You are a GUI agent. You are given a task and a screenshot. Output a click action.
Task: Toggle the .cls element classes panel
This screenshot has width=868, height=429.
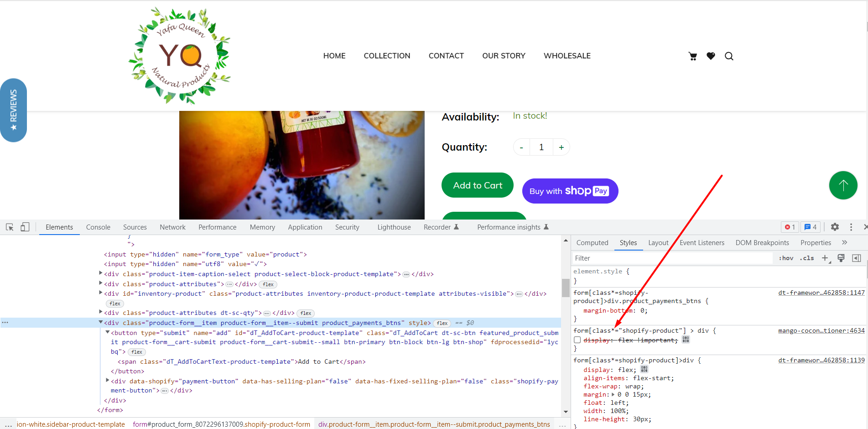807,258
